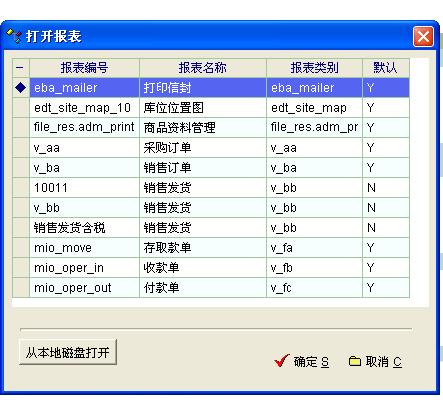This screenshot has height=400, width=443.
Task: Choose the 采购订单 report row
Action: pyautogui.click(x=211, y=148)
